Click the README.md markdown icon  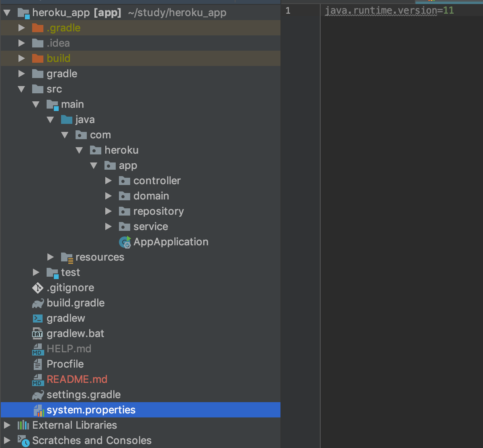tap(37, 380)
